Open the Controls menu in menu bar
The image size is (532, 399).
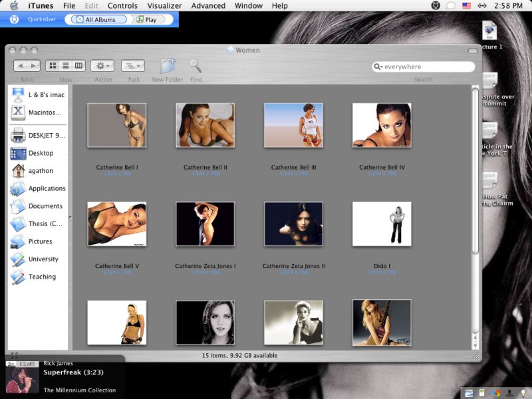tap(122, 5)
